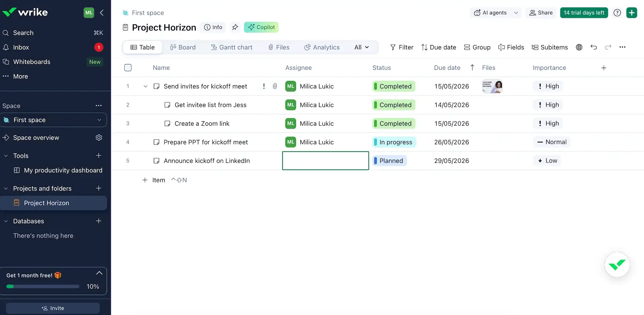
Task: Select all rows with header checkbox
Action: tap(128, 68)
